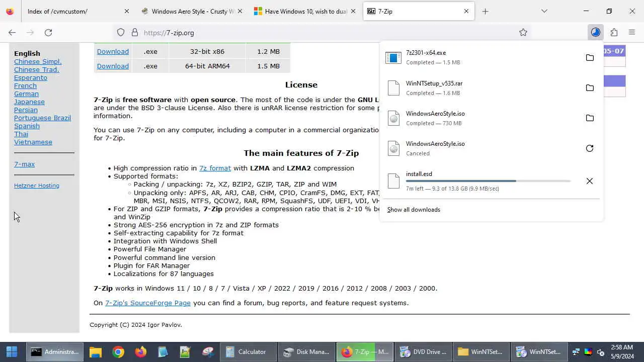Open the Firefox application hamburger menu

(632, 32)
